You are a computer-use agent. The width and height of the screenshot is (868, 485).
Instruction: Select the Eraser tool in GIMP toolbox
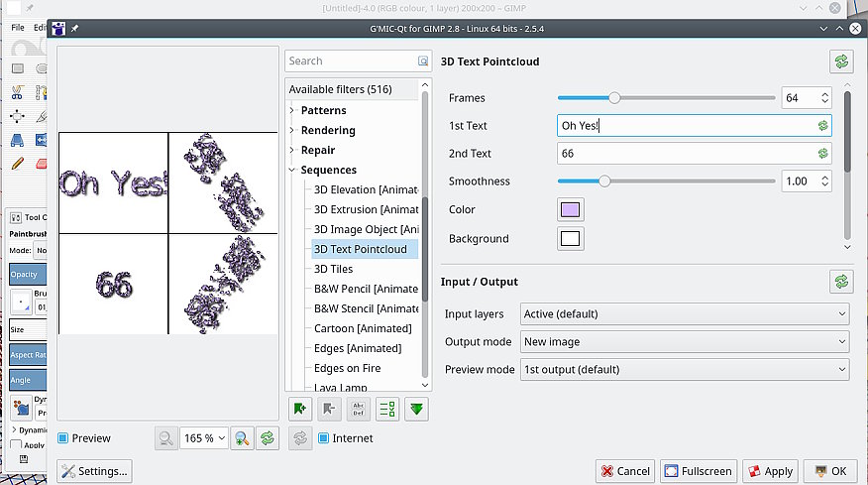point(42,164)
